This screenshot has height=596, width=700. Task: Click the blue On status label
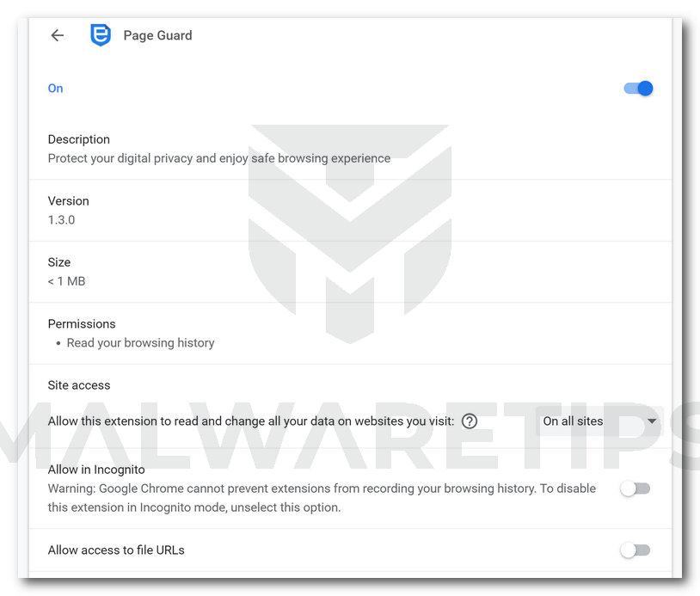(x=55, y=89)
